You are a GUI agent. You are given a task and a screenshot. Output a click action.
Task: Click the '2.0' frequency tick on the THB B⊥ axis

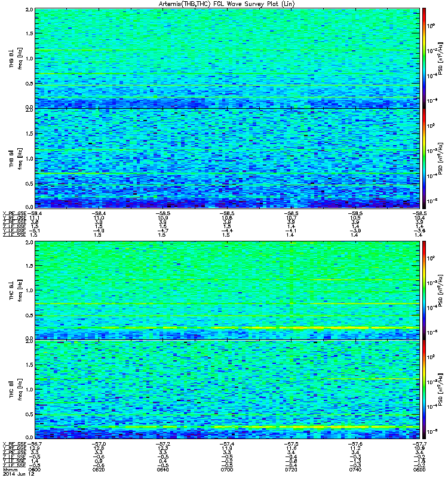click(29, 10)
